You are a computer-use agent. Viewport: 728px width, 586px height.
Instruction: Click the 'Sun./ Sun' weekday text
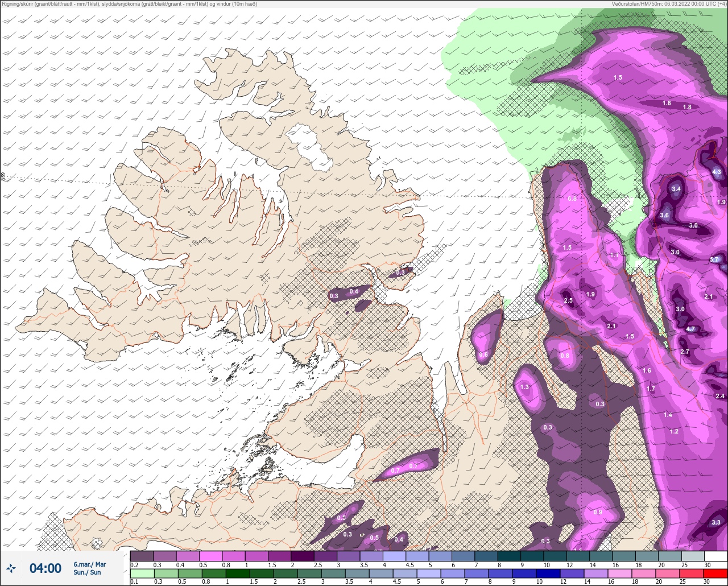pos(88,572)
